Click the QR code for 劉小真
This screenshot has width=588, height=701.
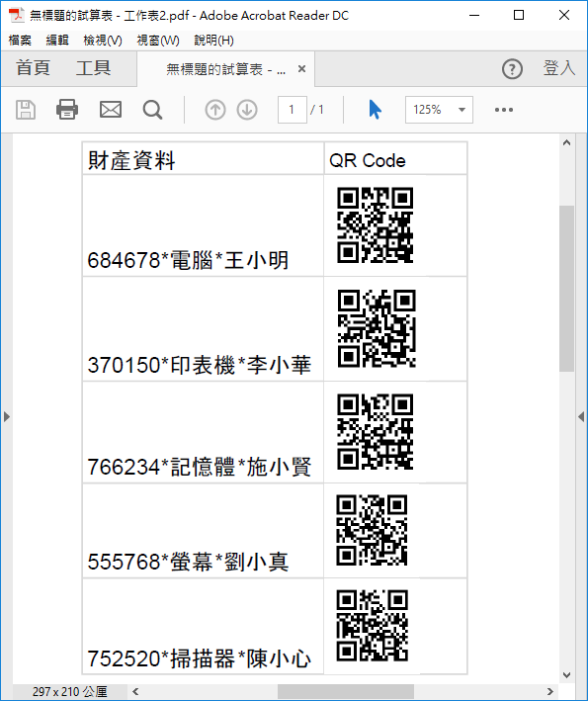[x=372, y=530]
